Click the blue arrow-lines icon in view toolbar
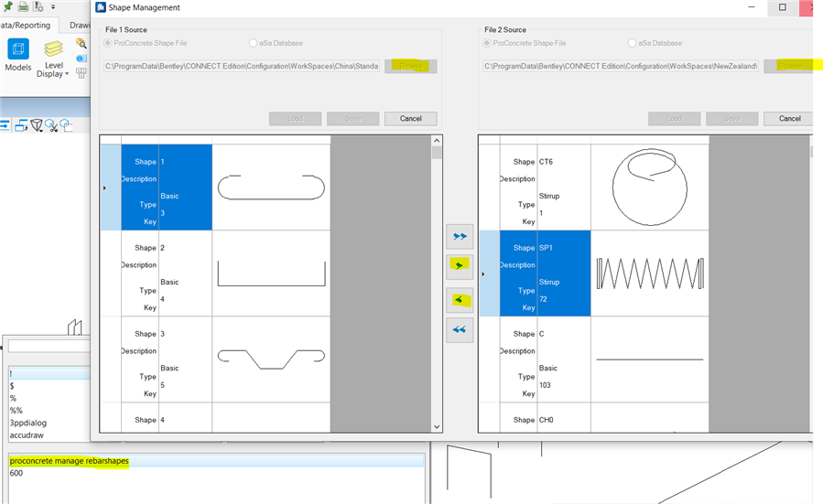 5,125
